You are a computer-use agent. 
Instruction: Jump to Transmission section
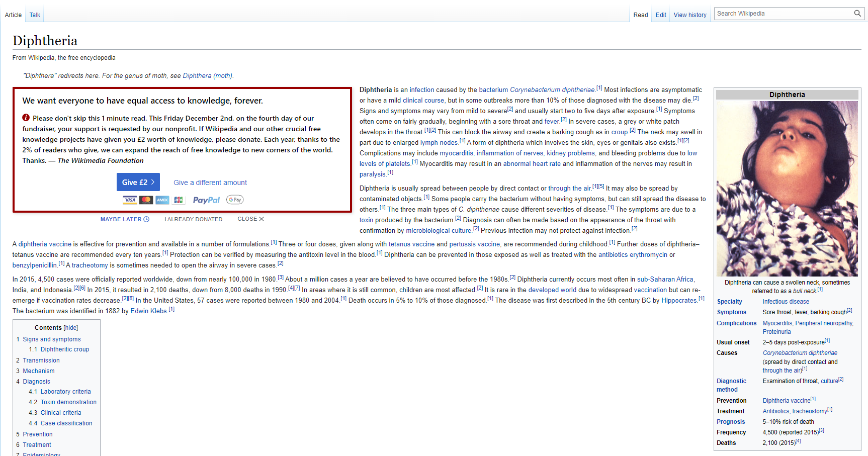(41, 360)
